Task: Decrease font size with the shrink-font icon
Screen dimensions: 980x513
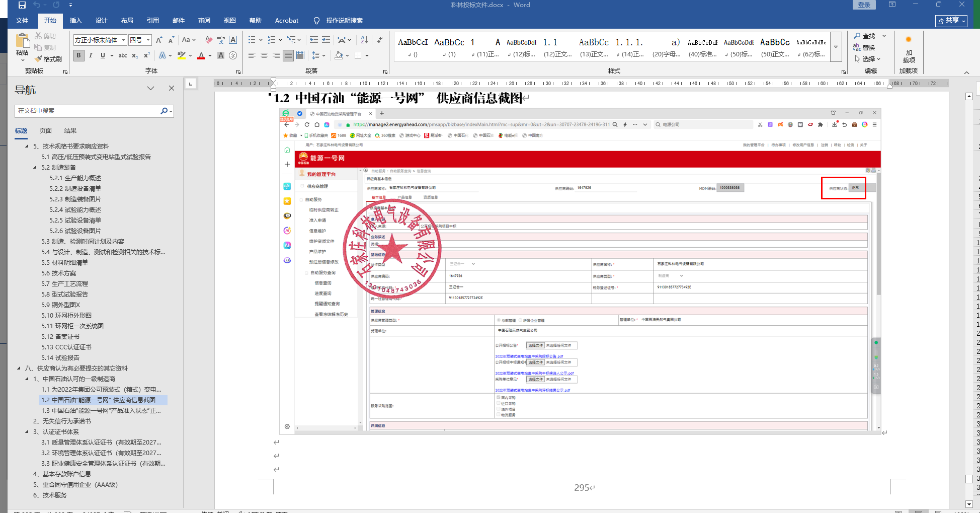Action: coord(171,40)
